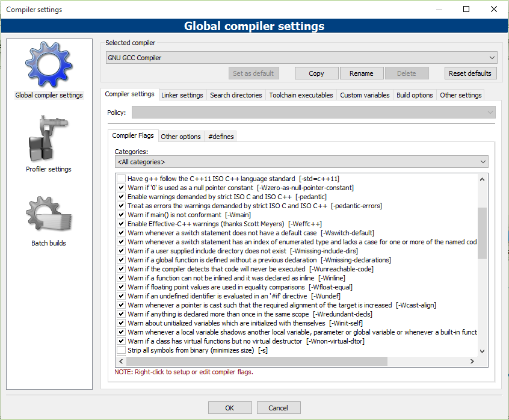The image size is (509, 420).
Task: Toggle the -Weffc++ checkbox
Action: point(121,224)
